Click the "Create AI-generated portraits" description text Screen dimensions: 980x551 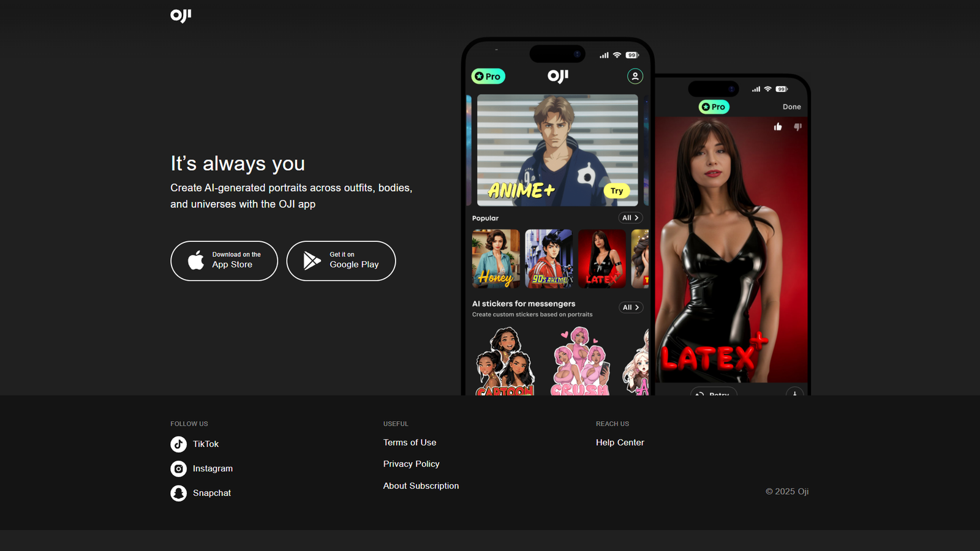point(292,196)
